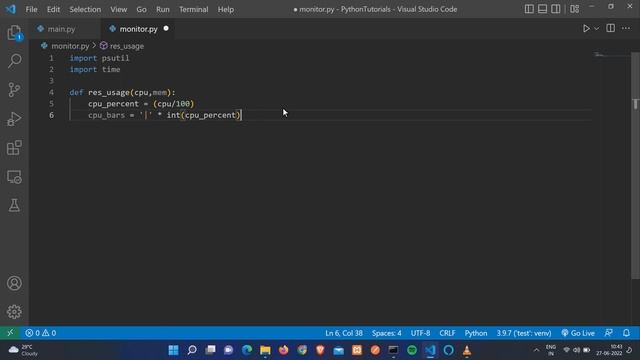Open Firefox from taskbar
Image resolution: width=640 pixels, height=360 pixels.
point(284,350)
